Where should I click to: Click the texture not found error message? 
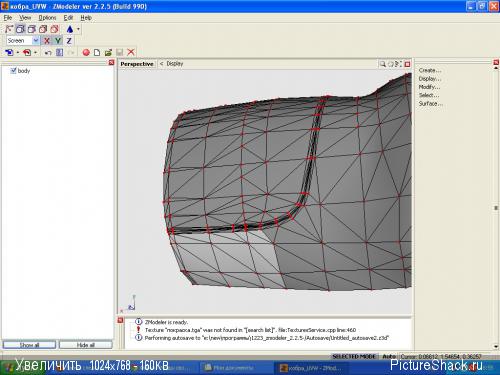click(250, 330)
